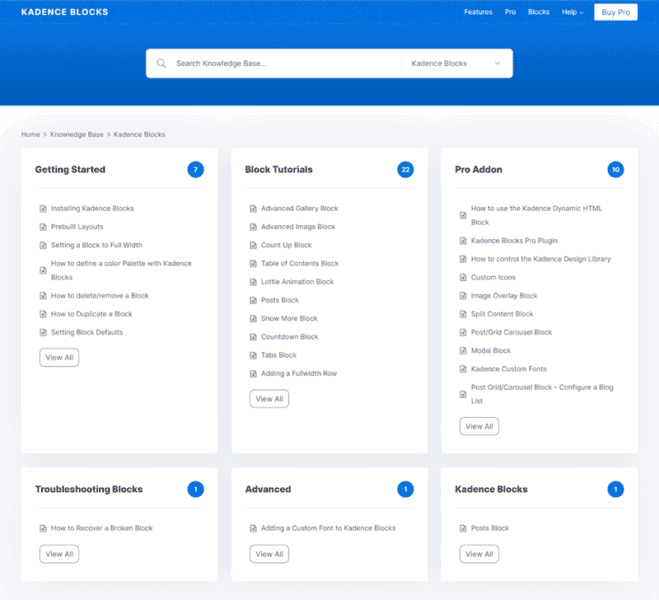Click document icon beside Split Content Block
Screen dimensions: 659x600
(x=463, y=314)
